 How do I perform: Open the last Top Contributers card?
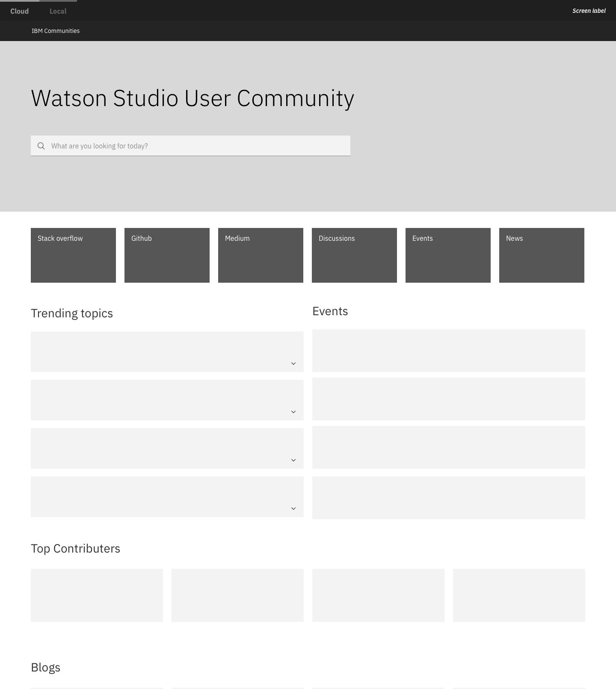coord(519,595)
